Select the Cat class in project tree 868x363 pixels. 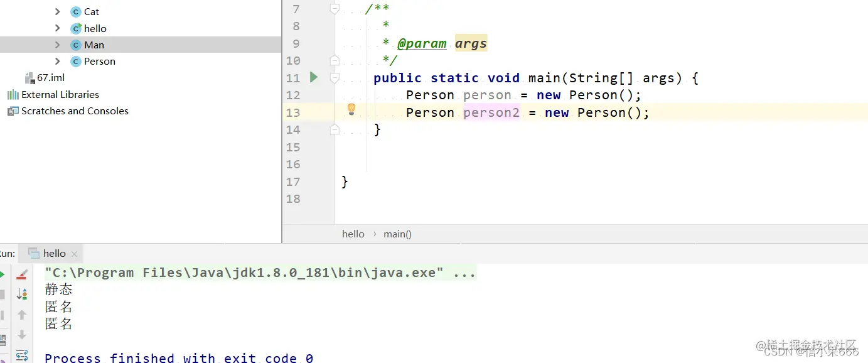[x=92, y=12]
